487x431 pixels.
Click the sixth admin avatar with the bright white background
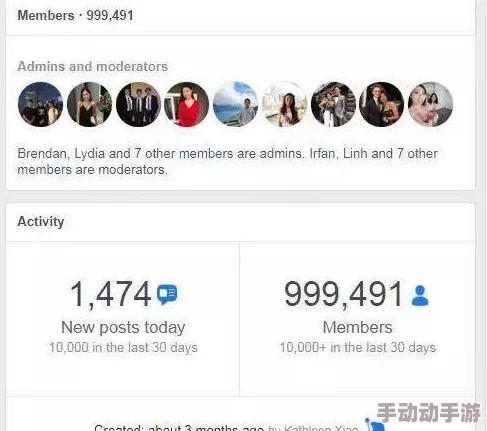(x=284, y=104)
